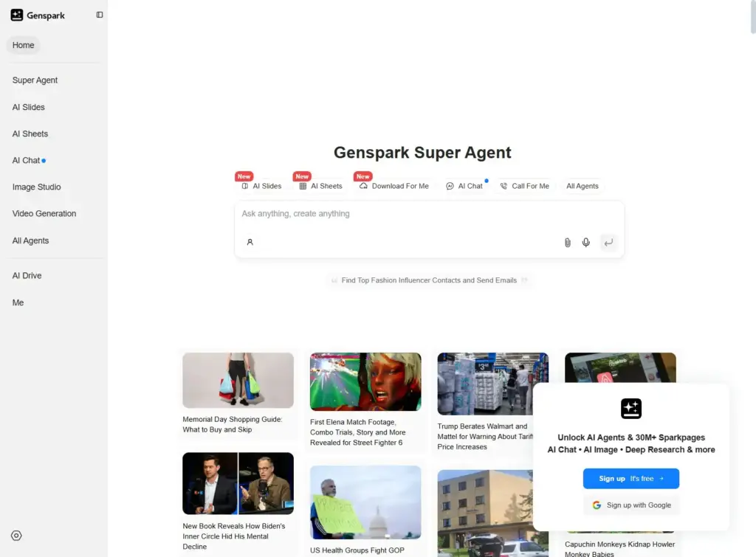Open the Airbnb tablet thumbnail

620,367
